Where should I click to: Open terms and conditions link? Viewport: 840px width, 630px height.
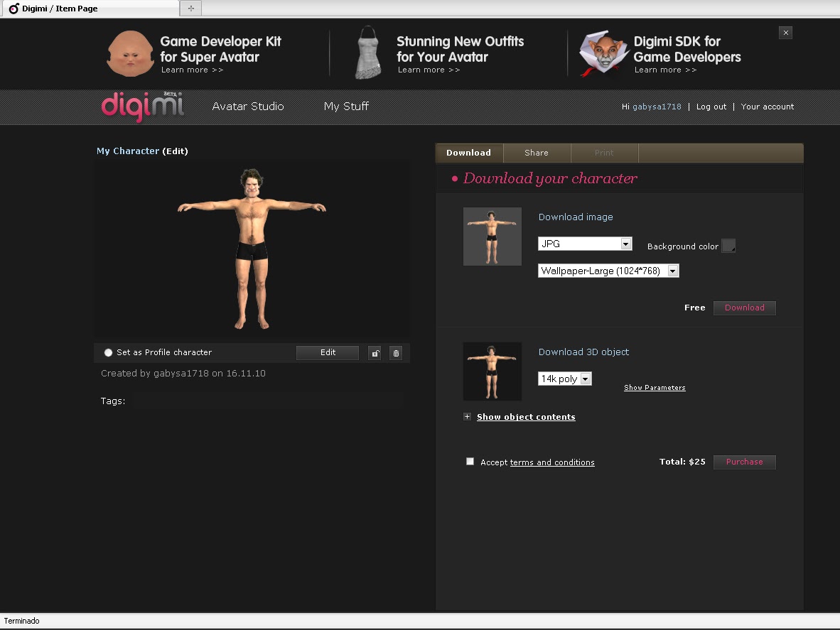(x=552, y=462)
